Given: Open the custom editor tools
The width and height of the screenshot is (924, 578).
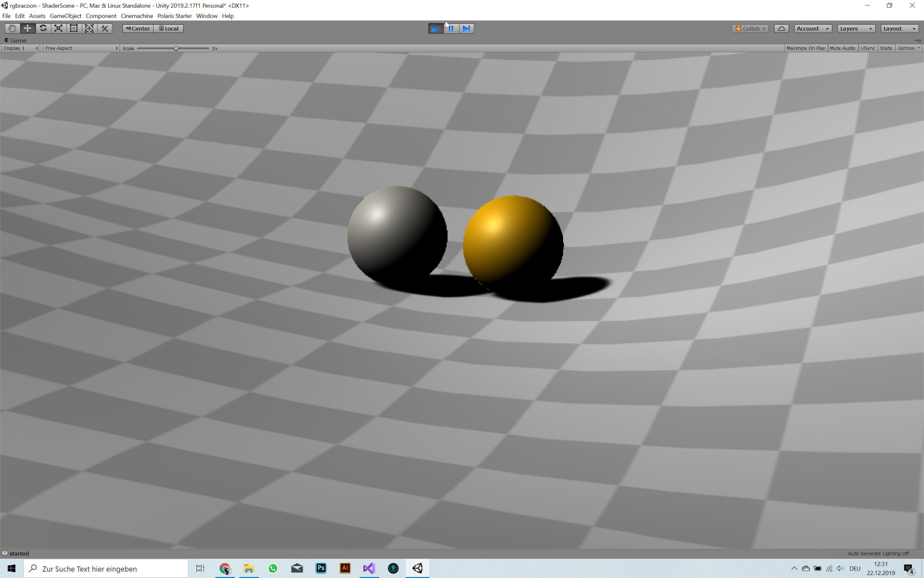Looking at the screenshot, I should (104, 28).
